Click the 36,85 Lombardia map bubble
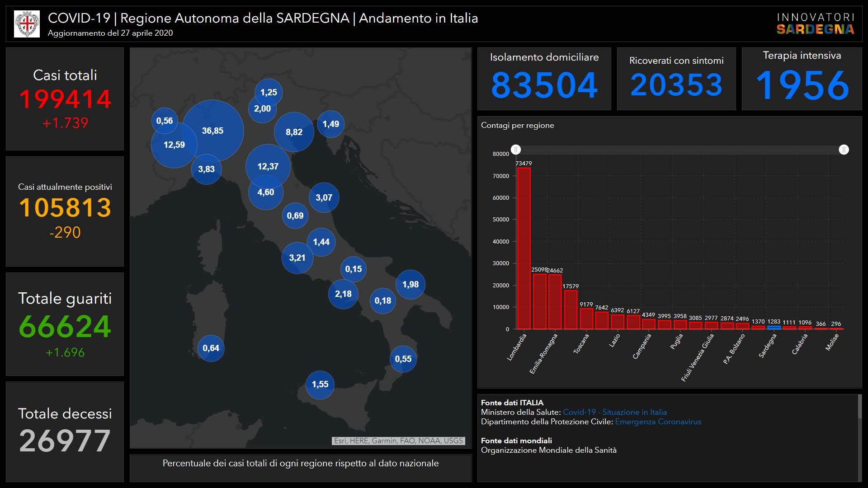 click(213, 131)
